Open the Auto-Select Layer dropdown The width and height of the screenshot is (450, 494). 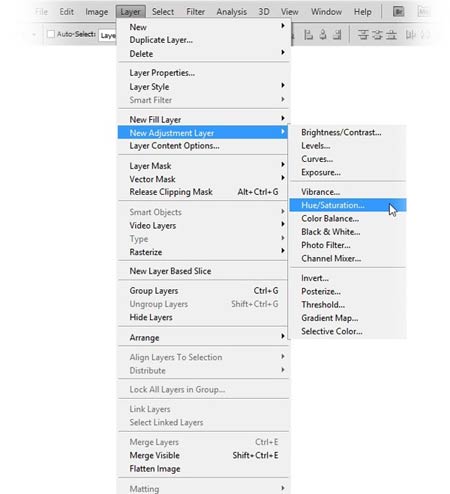[107, 35]
